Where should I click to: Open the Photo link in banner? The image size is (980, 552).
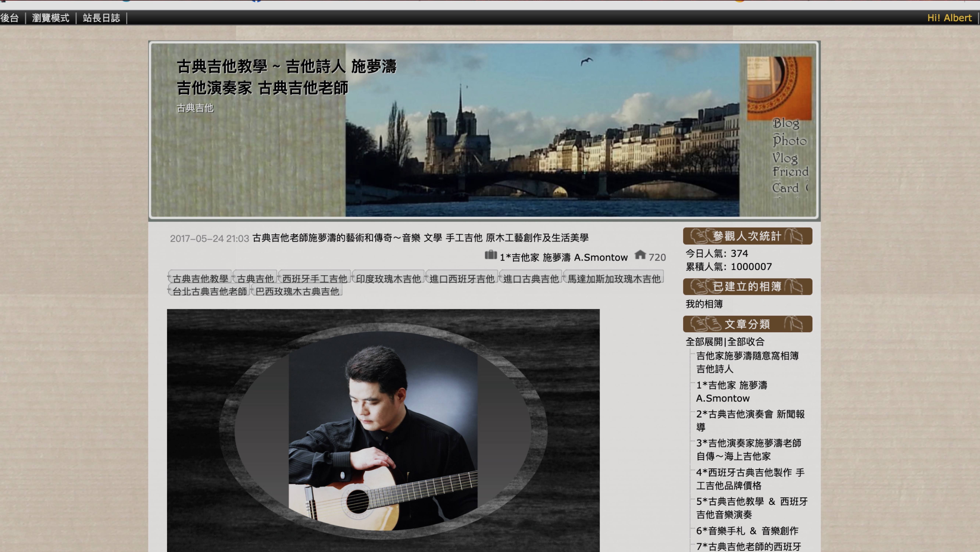tap(789, 141)
